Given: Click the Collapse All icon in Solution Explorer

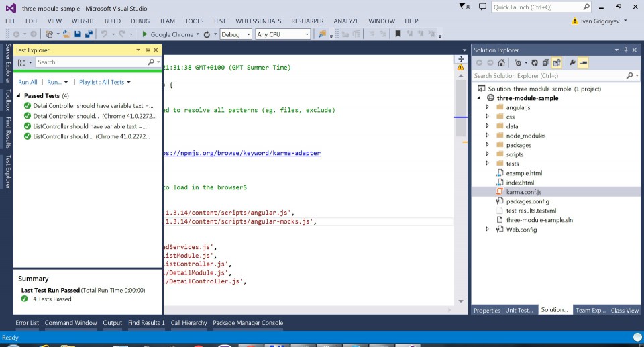Looking at the screenshot, I should click(x=545, y=63).
